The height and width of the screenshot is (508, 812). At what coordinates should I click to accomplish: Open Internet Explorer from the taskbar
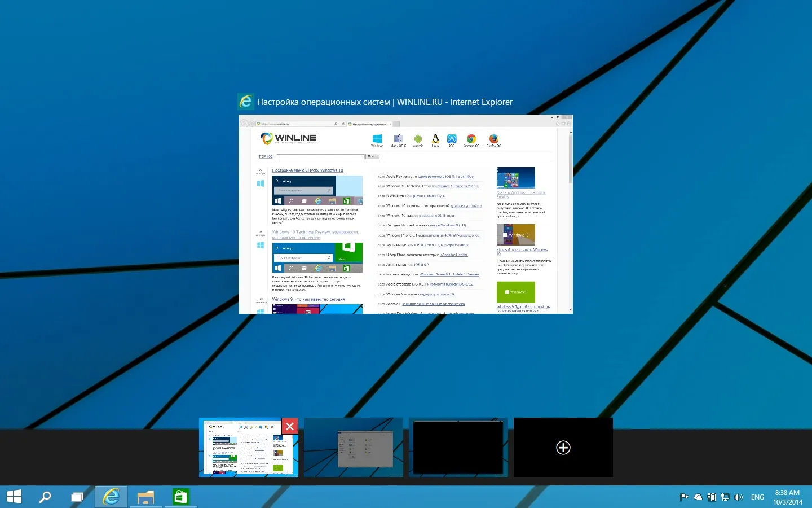111,497
